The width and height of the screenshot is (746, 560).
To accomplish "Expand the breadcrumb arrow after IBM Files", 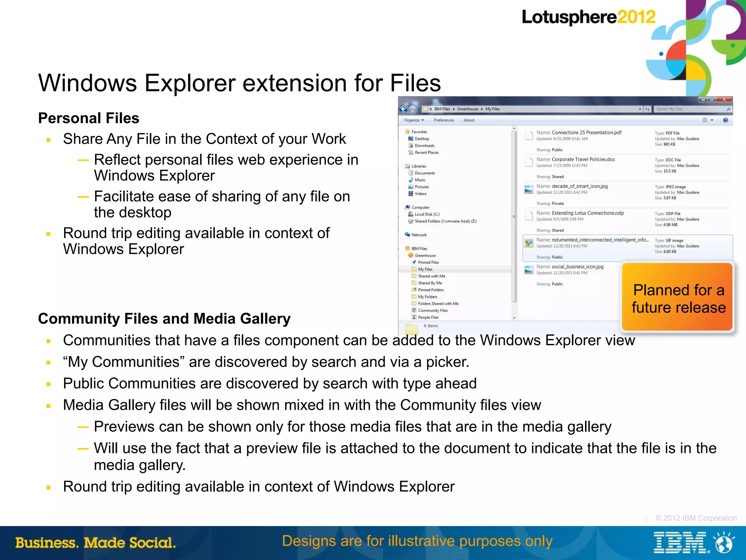I will point(454,109).
